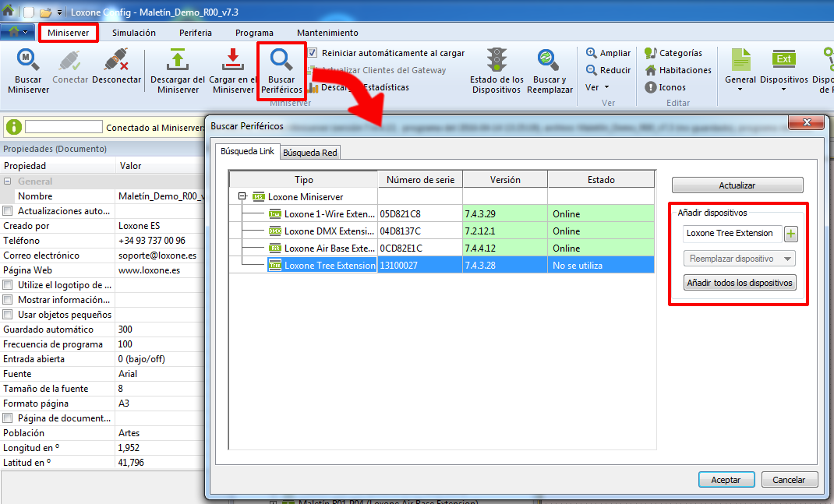Open the Reemplazar dispositivo dropdown
Screen dimensions: 834x504
coord(739,259)
